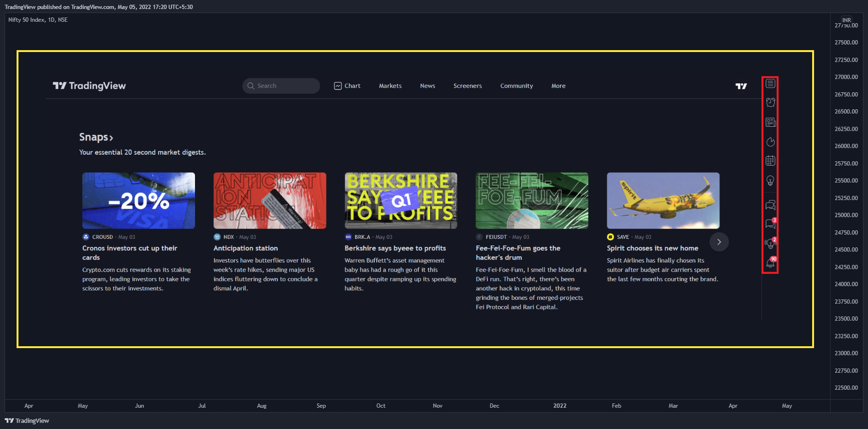
Task: Open the Calendar sidebar icon
Action: (770, 161)
